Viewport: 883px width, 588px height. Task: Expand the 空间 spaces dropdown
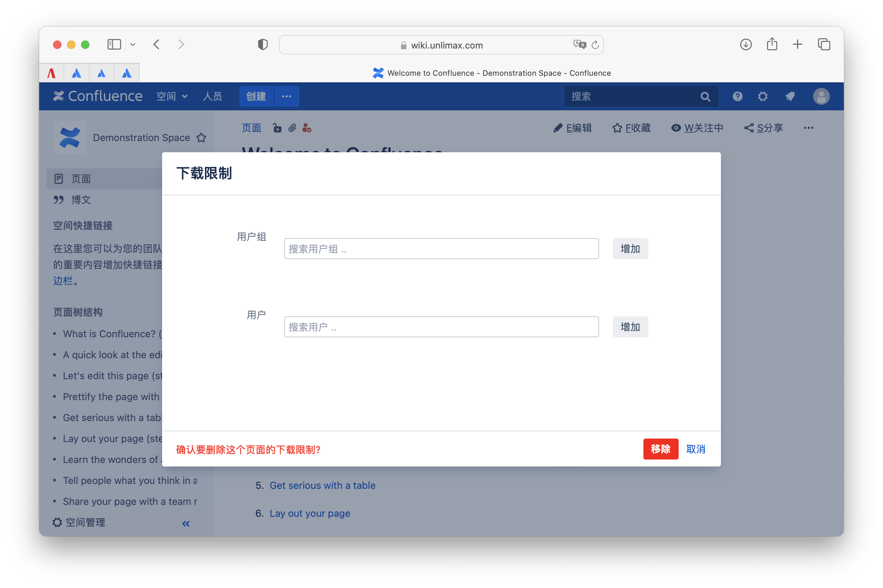(x=172, y=97)
